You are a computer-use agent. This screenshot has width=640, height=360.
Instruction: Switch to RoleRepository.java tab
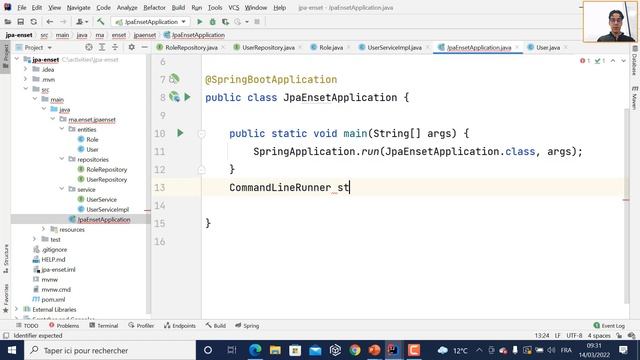coord(191,48)
